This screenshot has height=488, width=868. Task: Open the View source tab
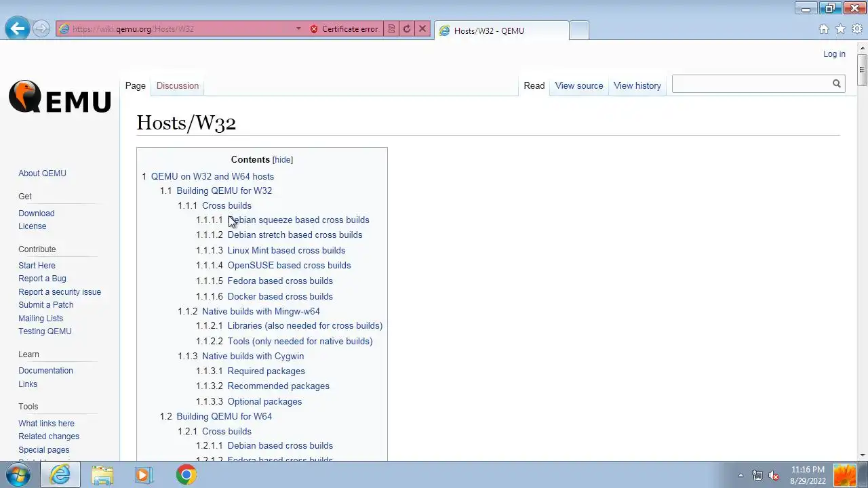[x=579, y=85]
